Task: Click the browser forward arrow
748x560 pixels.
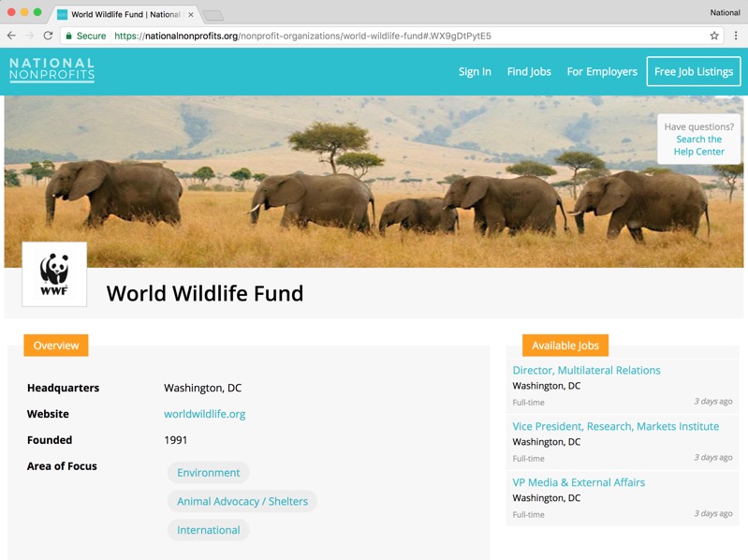Action: (30, 36)
